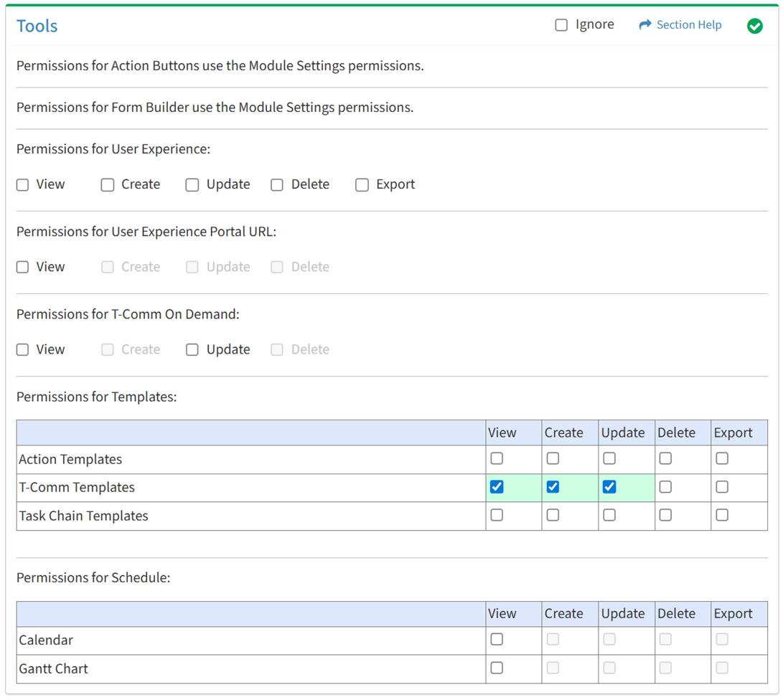Viewport: 783px width, 700px height.
Task: Check Update for T-Comm On Demand
Action: 192,350
